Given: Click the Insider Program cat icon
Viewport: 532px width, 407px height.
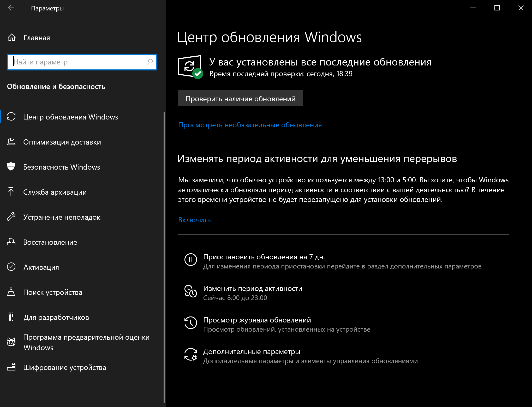Looking at the screenshot, I should point(11,342).
